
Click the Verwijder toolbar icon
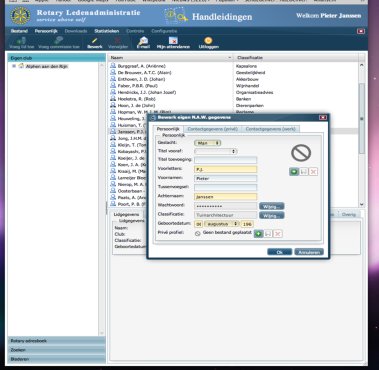118,43
